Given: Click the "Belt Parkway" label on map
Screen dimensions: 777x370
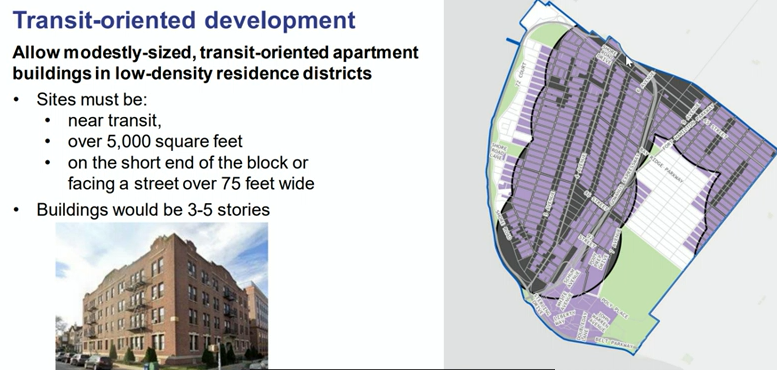Looking at the screenshot, I should pyautogui.click(x=614, y=344).
